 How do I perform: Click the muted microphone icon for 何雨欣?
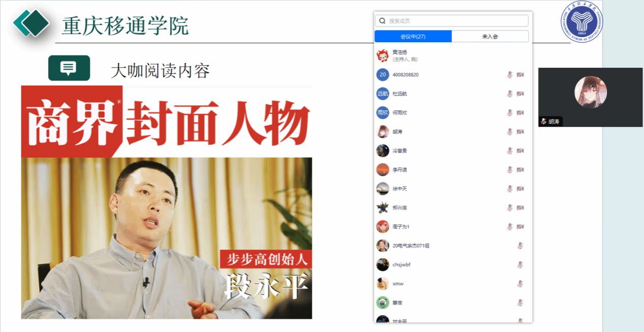[x=509, y=113]
